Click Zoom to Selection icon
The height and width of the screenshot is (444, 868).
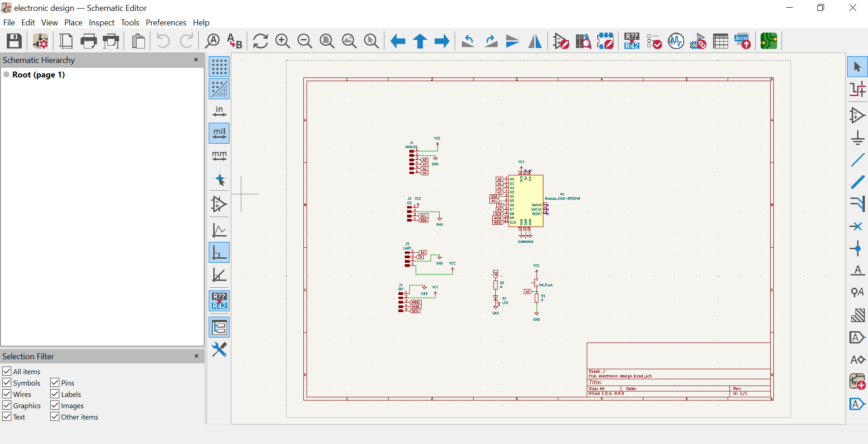[x=371, y=41]
